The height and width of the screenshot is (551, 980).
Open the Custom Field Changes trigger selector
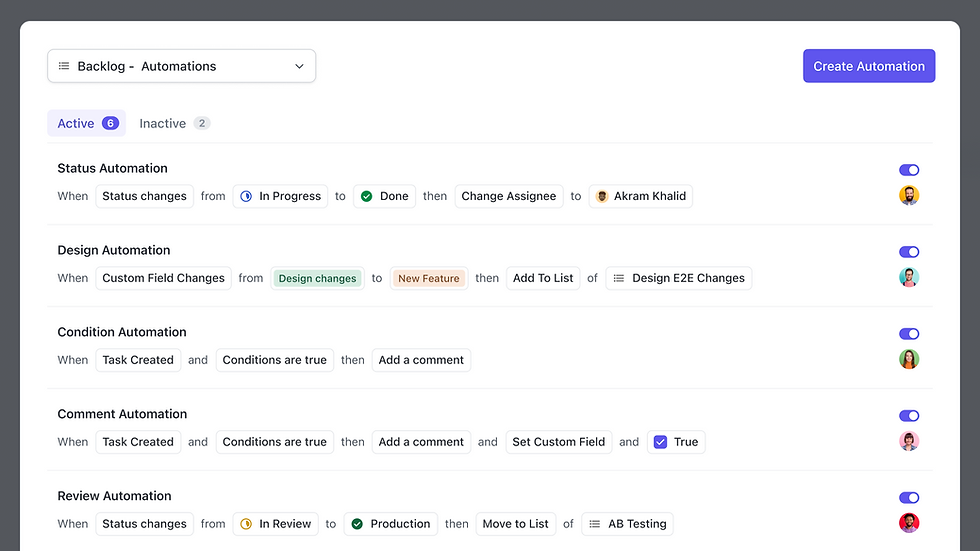point(163,278)
